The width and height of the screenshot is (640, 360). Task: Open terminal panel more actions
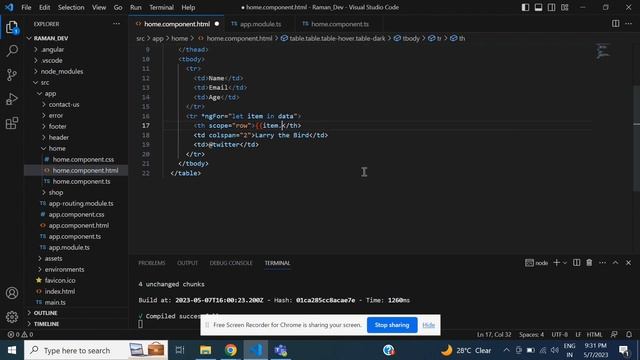pyautogui.click(x=602, y=263)
